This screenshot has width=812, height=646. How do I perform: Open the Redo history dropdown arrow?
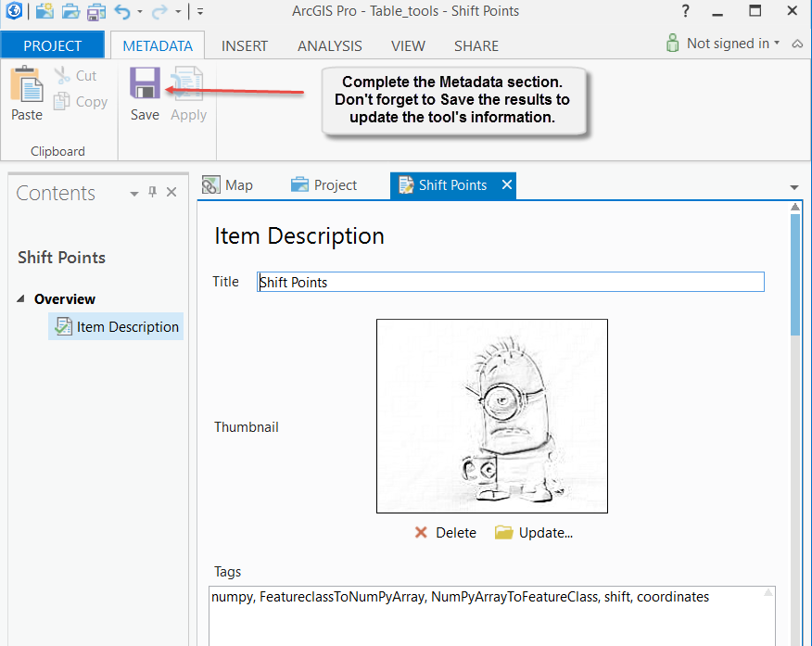pyautogui.click(x=178, y=11)
